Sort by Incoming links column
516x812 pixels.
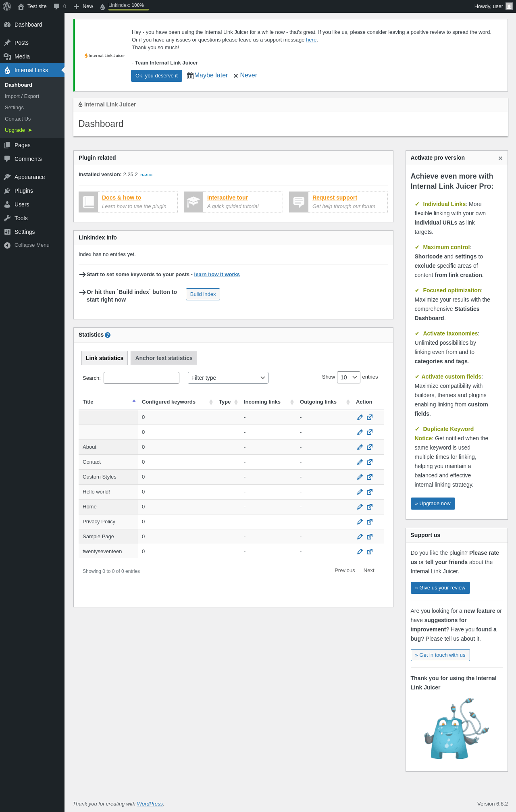[x=268, y=402]
